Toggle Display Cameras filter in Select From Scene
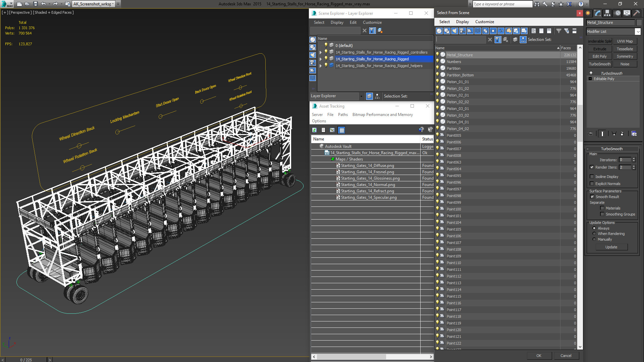Viewport: 644px width, 362px height. pos(462,31)
